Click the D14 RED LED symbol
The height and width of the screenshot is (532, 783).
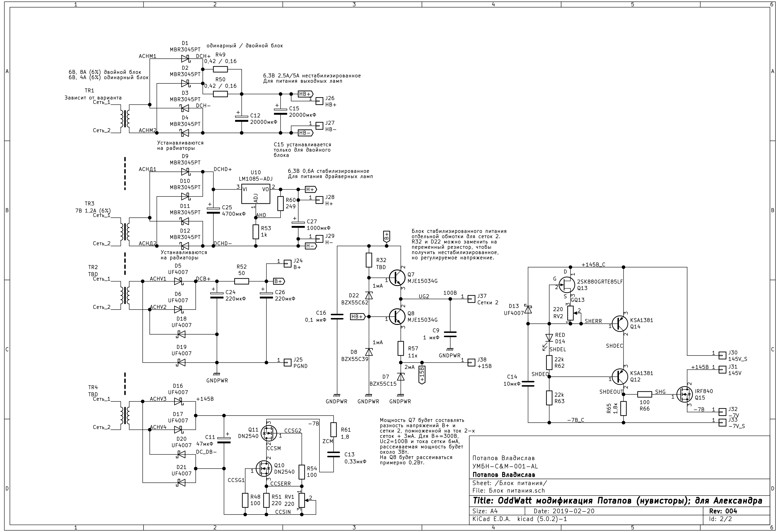(x=549, y=337)
